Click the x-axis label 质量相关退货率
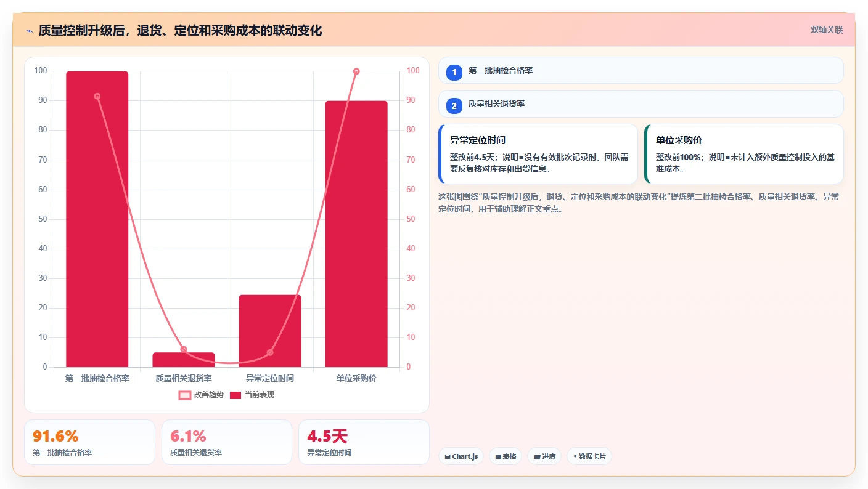The width and height of the screenshot is (868, 489). tap(184, 378)
